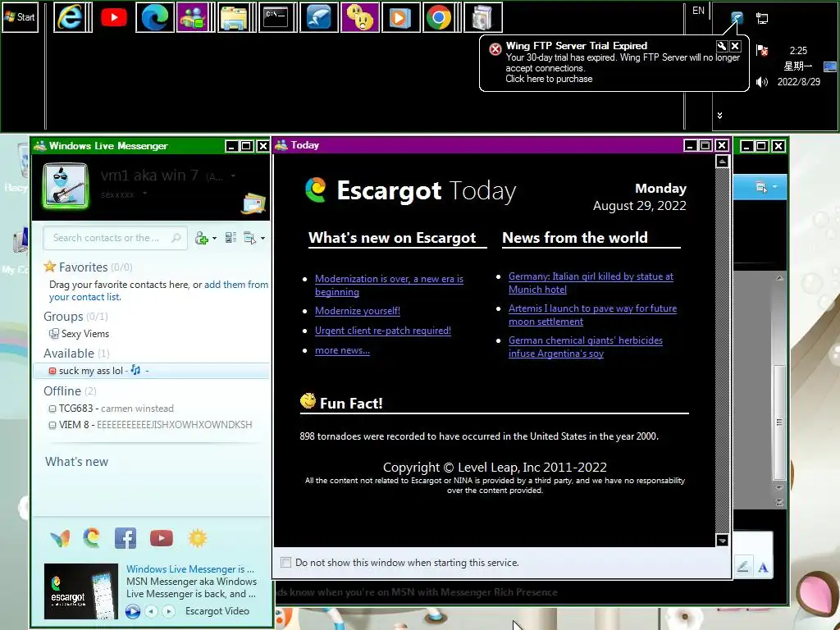The image size is (840, 630).
Task: Collapse the Groups category
Action: 75,317
